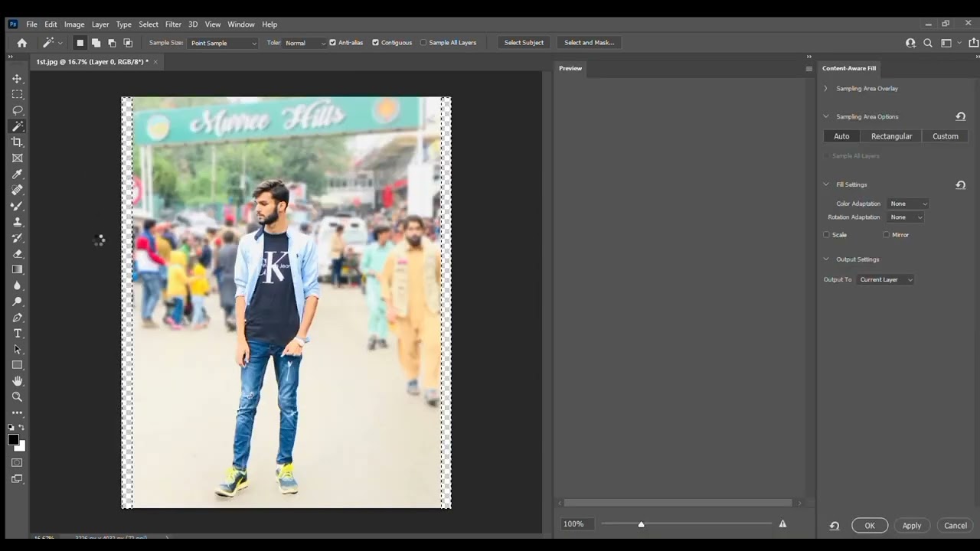The height and width of the screenshot is (551, 980).
Task: Open the File menu
Action: coord(31,24)
